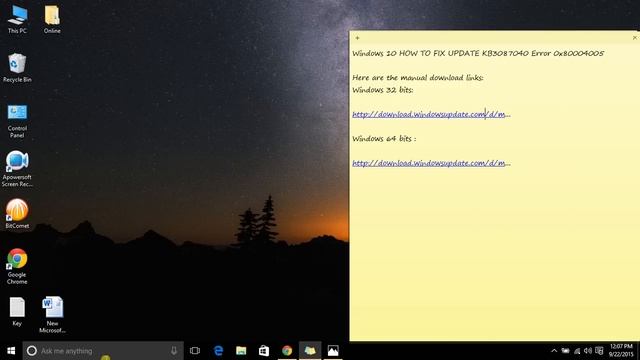Open File Explorer from taskbar
640x360 pixels.
pos(241,351)
